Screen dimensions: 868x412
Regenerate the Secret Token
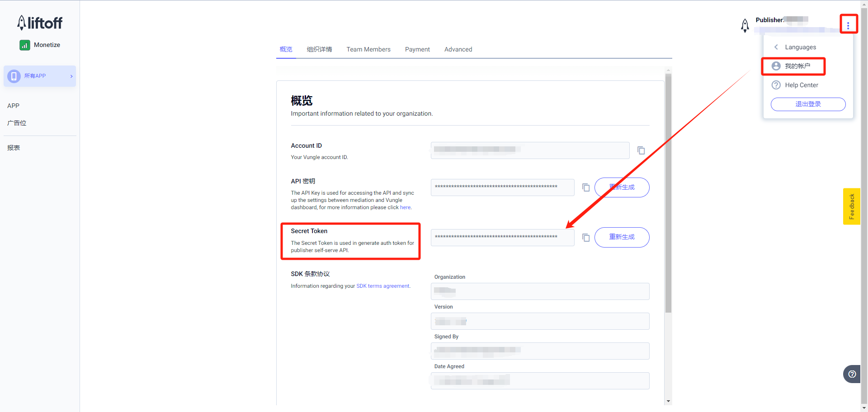pyautogui.click(x=622, y=237)
